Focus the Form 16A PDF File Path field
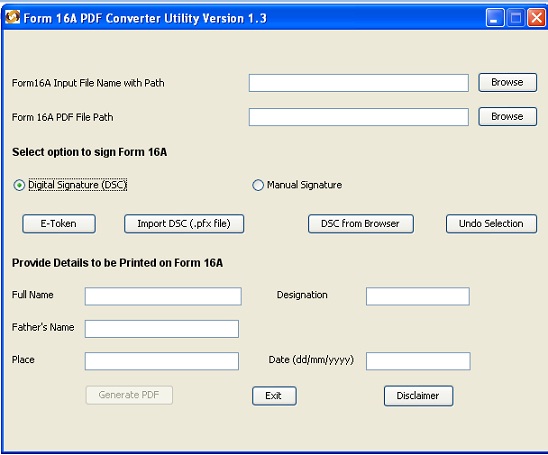This screenshot has height=455, width=548. click(359, 117)
